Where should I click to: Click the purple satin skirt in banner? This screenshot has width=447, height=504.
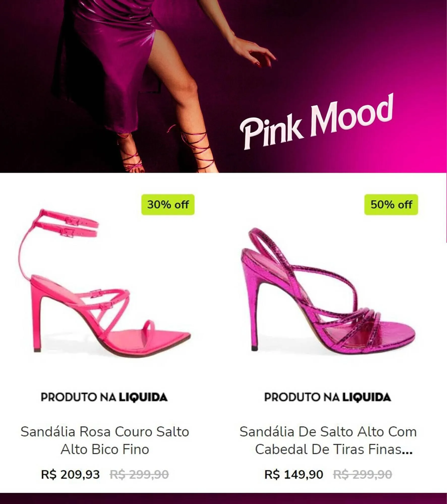106,63
